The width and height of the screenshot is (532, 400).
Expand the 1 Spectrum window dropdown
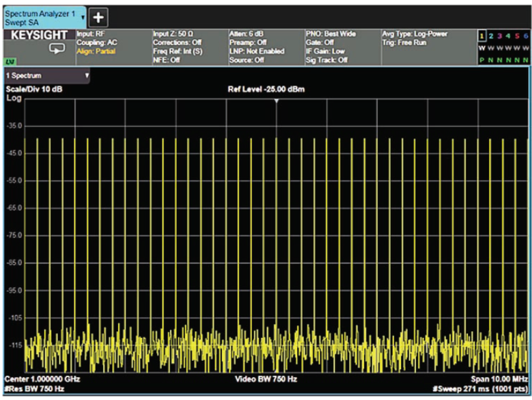click(87, 76)
